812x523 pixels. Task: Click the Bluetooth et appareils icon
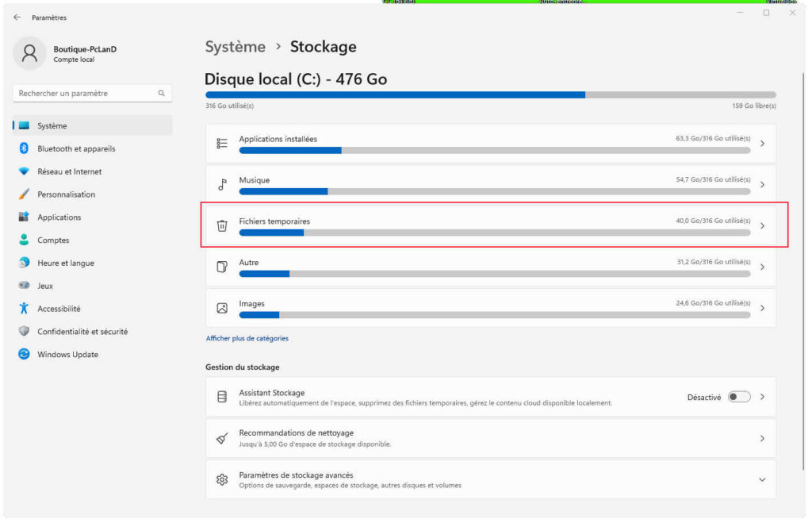coord(24,148)
